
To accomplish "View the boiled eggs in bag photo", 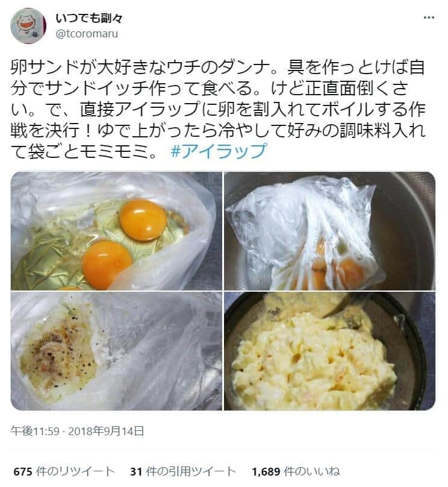I will tap(330, 231).
